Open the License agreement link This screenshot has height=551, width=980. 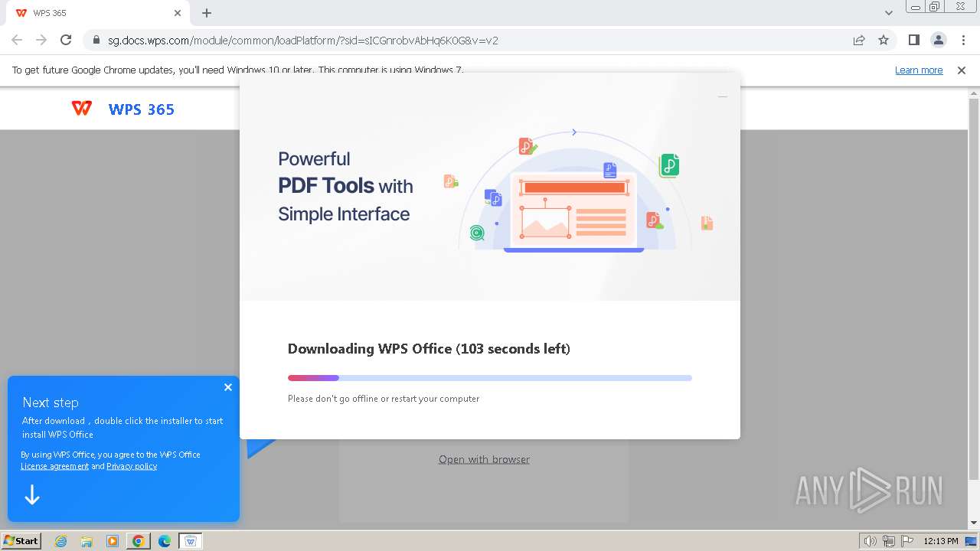point(54,466)
